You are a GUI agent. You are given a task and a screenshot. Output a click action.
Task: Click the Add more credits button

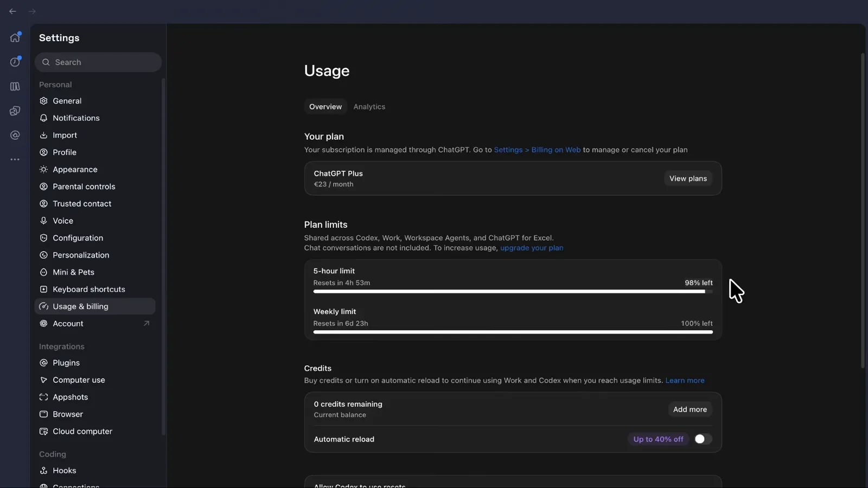click(x=690, y=409)
